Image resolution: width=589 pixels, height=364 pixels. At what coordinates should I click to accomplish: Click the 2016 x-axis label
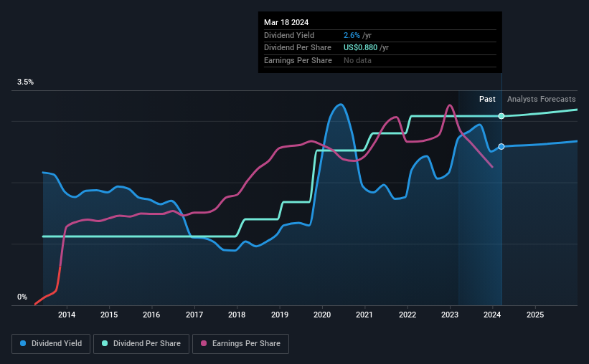tap(151, 315)
